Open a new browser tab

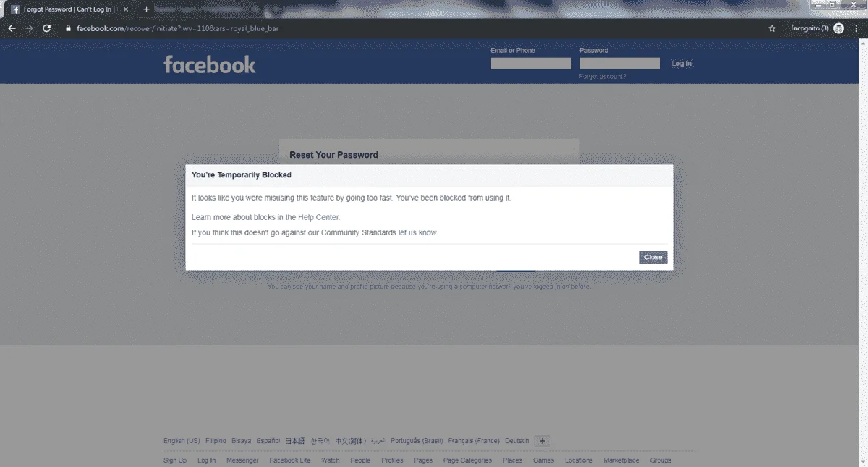[146, 9]
